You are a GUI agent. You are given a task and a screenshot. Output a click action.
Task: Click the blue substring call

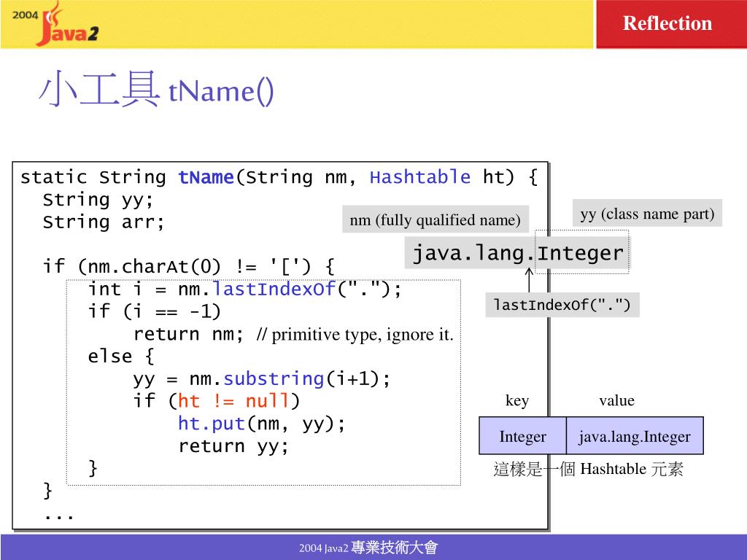[x=274, y=379]
